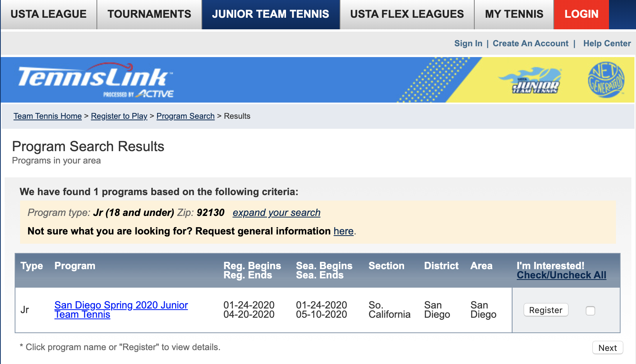Click the TennisLink logo
Image resolution: width=636 pixels, height=364 pixels.
(95, 80)
